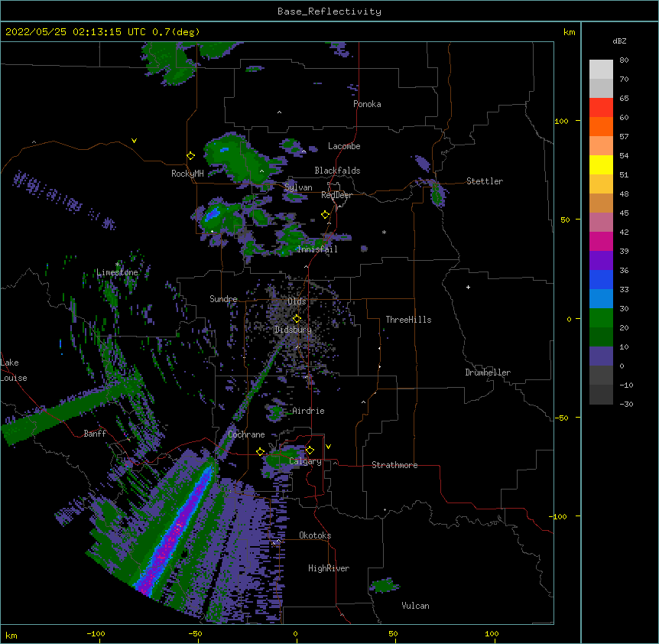Click the yellow marker near RockyMH

pos(190,156)
